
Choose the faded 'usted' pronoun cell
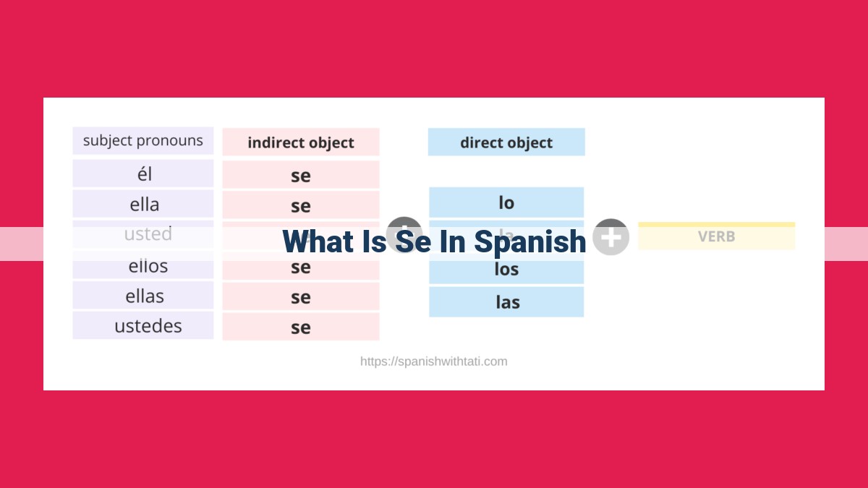[x=143, y=234]
